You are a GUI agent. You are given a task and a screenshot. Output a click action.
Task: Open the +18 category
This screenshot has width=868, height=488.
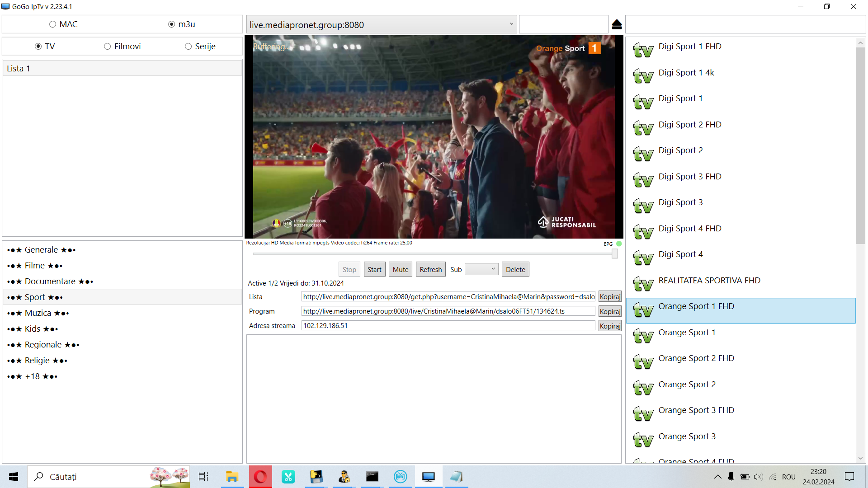(x=122, y=376)
